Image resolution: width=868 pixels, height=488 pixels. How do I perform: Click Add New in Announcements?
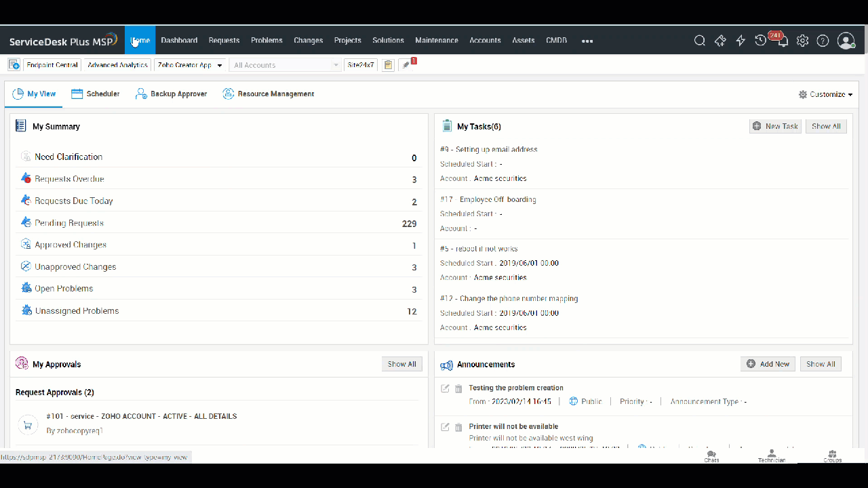click(768, 364)
